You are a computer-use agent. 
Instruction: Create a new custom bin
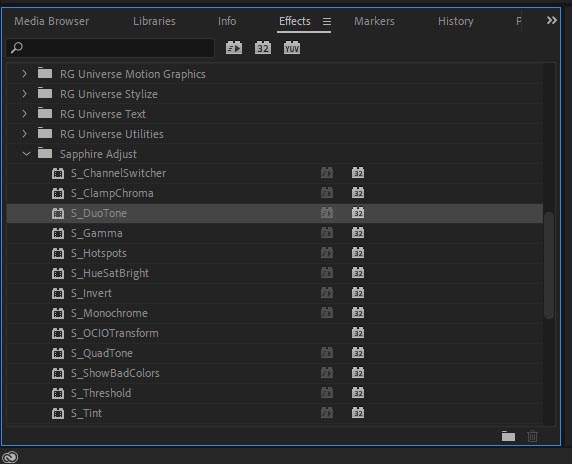508,436
